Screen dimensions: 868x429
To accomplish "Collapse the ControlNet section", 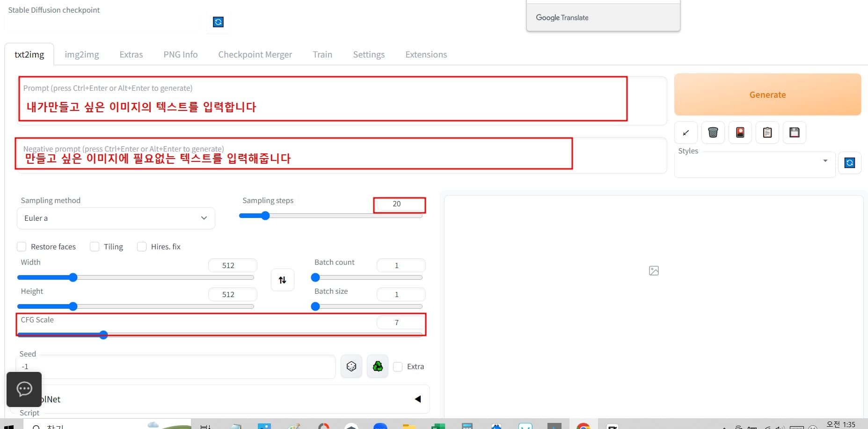I will pos(418,399).
